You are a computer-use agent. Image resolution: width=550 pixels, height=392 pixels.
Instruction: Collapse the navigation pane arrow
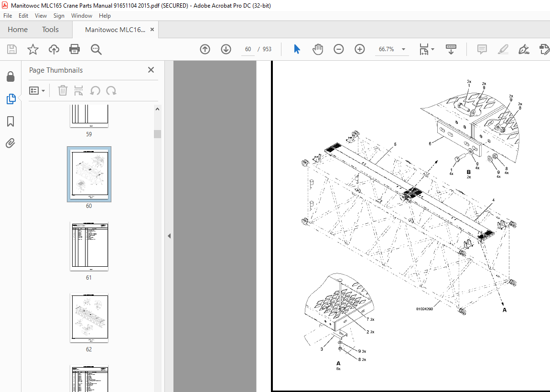[x=169, y=236]
